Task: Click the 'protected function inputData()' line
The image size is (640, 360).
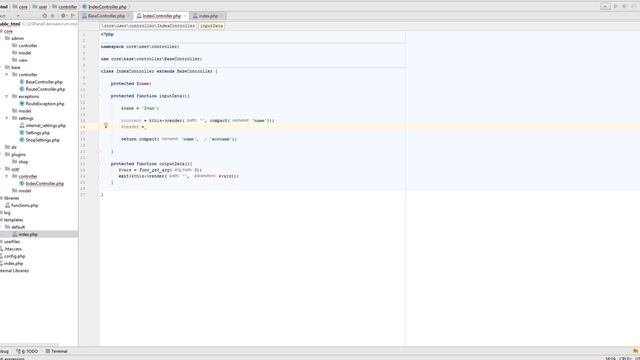Action: point(150,96)
